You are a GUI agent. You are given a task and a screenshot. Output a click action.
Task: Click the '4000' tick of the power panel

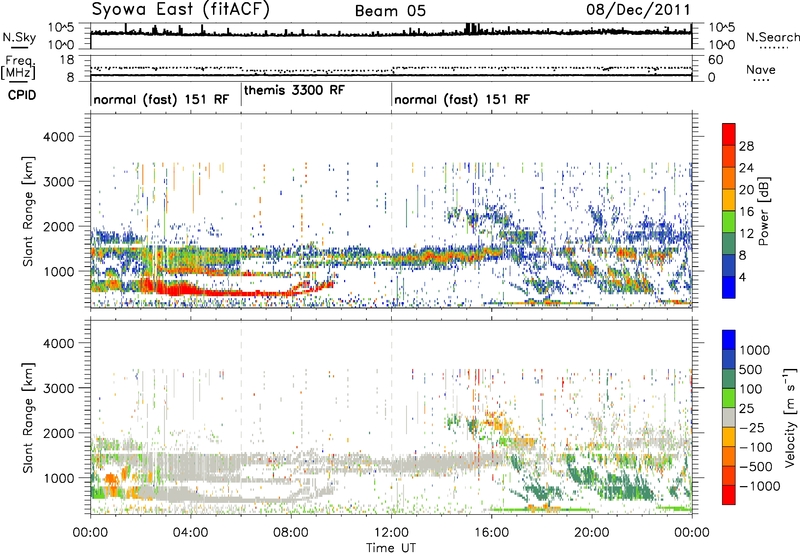pos(59,137)
